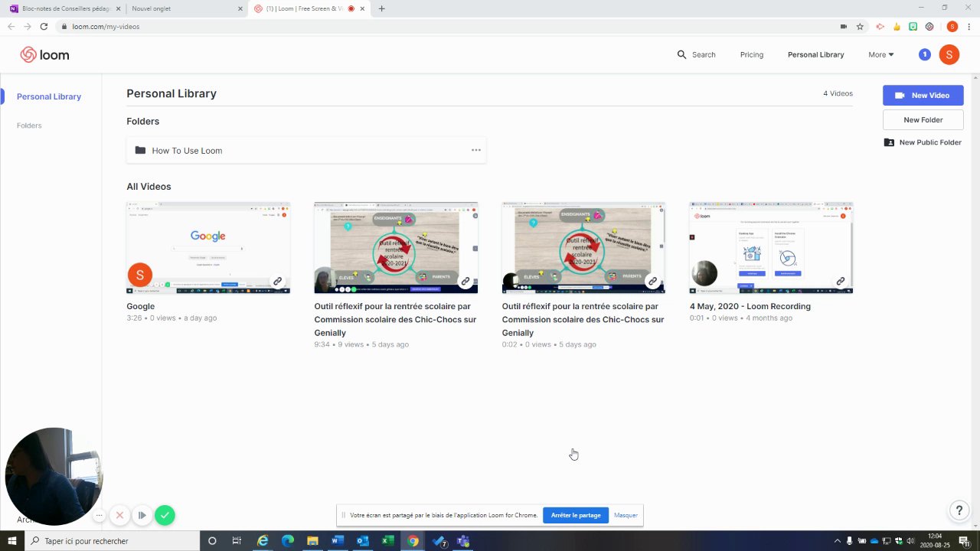Open Folders in the sidebar
This screenshot has width=980, height=551.
click(x=29, y=126)
